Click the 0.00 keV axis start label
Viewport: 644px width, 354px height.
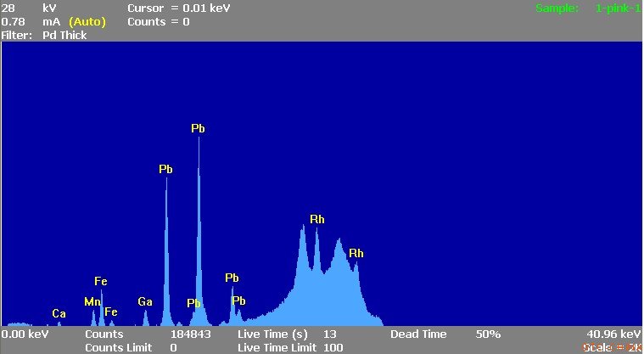tap(25, 334)
